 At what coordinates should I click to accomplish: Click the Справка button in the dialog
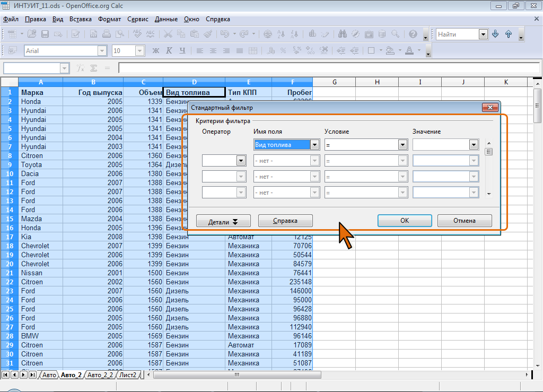tap(285, 221)
